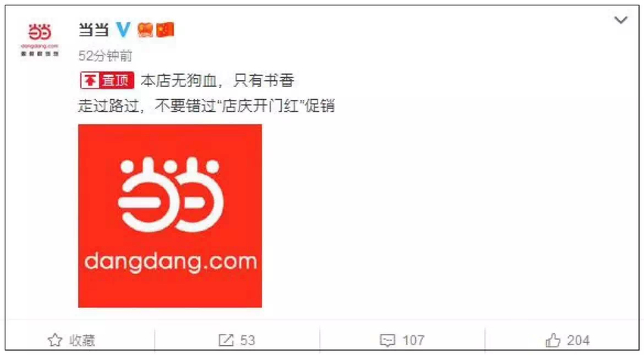Viewport: 644px width, 355px height.
Task: Open the 当当 username link
Action: (x=94, y=30)
